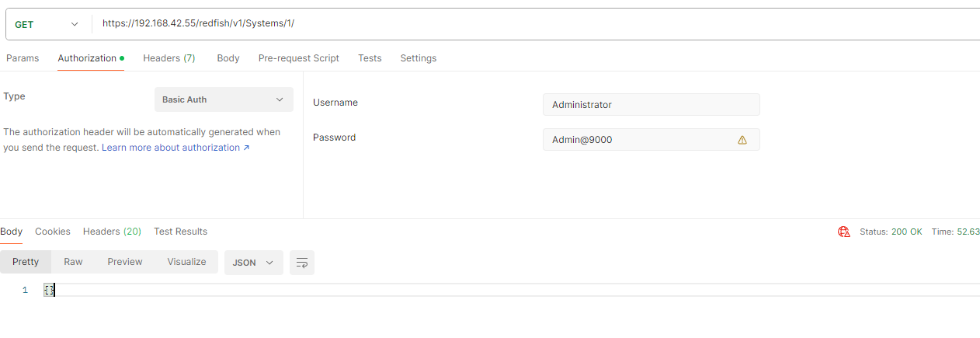Click the password warning triangle icon

(x=742, y=140)
